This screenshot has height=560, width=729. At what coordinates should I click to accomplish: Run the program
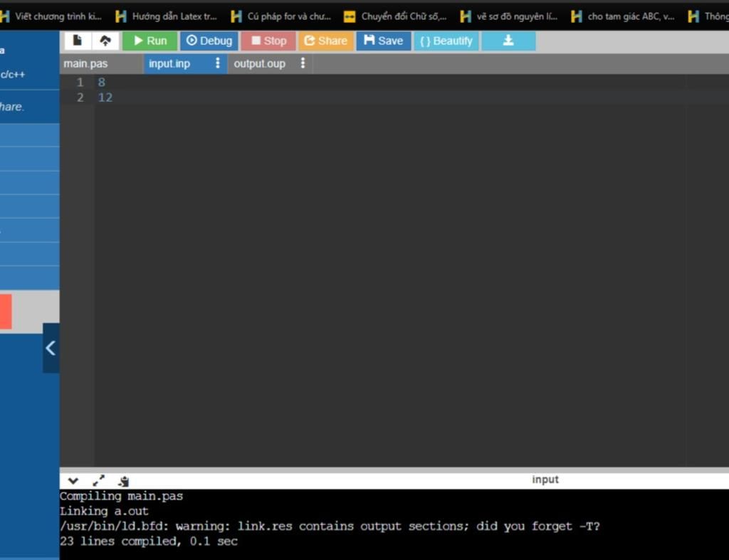point(150,41)
